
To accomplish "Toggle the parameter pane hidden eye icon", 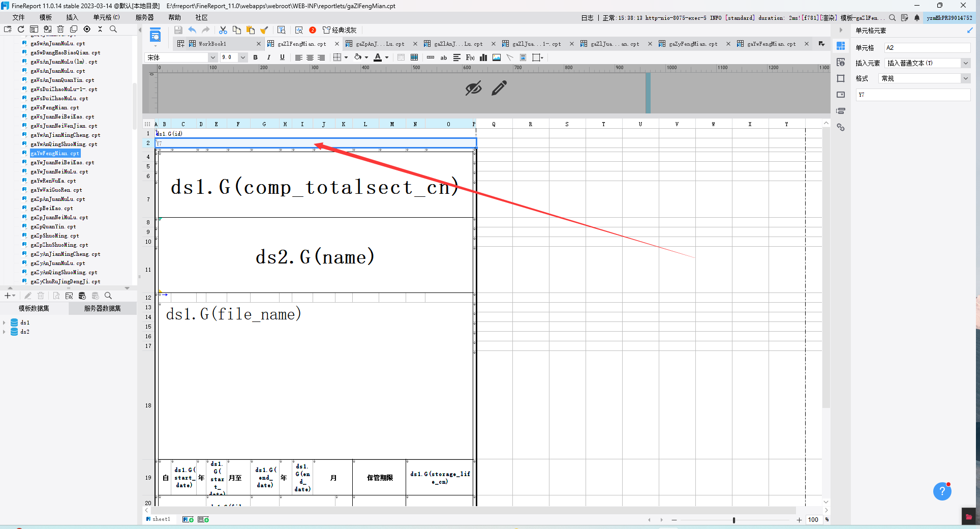I will [x=473, y=88].
